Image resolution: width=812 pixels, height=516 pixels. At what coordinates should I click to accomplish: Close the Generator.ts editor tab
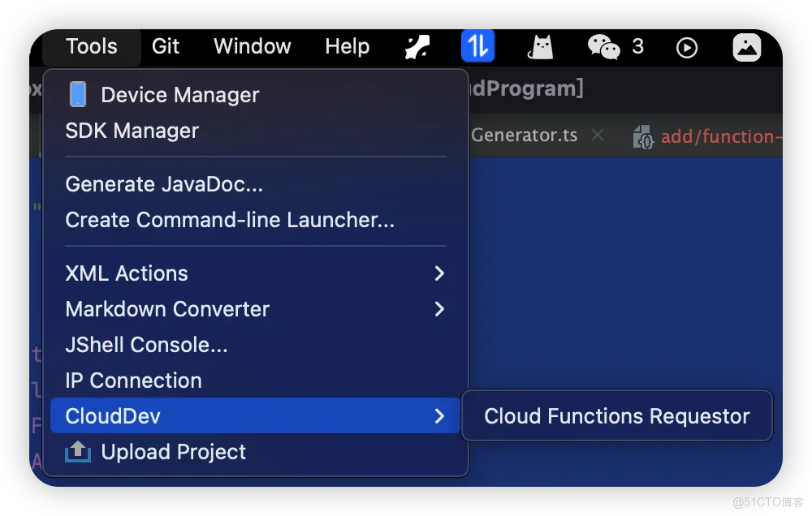(x=598, y=135)
